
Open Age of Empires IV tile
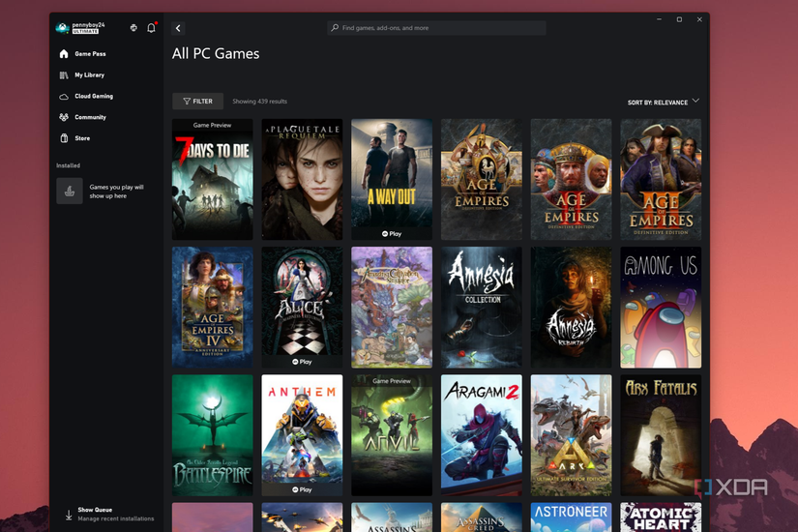pyautogui.click(x=212, y=308)
